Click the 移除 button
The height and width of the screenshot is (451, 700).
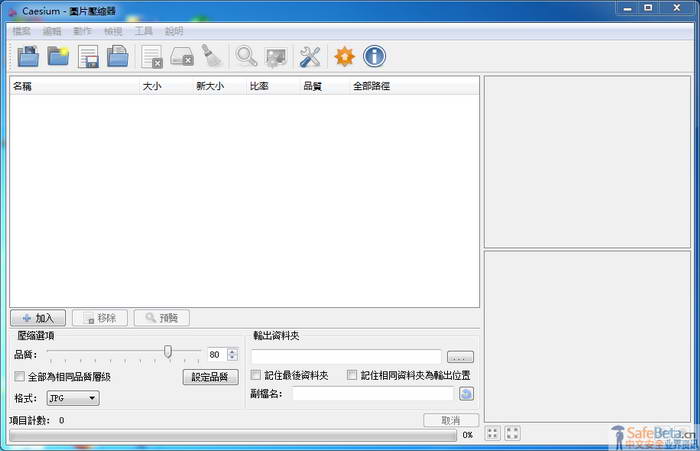(x=100, y=318)
